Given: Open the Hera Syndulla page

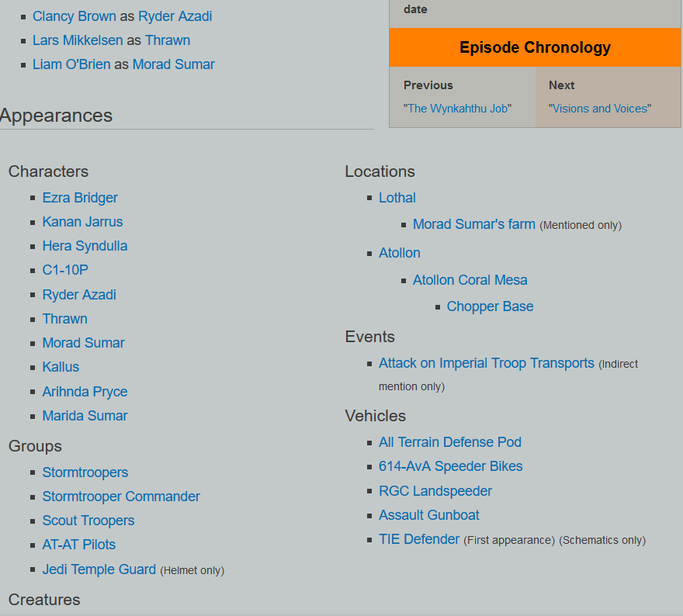Looking at the screenshot, I should (x=85, y=246).
